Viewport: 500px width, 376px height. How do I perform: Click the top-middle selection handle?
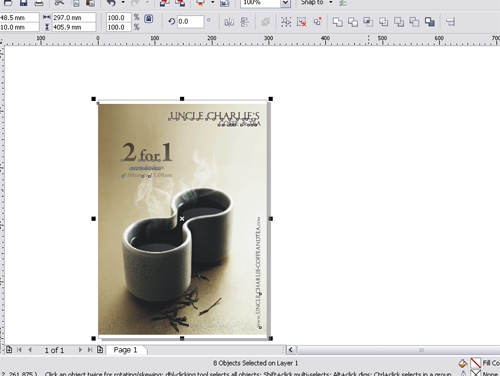tap(182, 99)
